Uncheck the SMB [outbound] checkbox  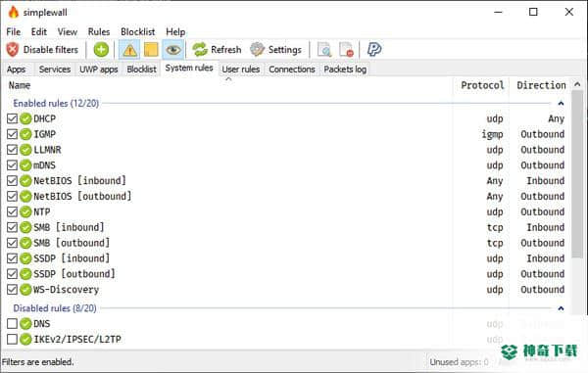point(12,243)
